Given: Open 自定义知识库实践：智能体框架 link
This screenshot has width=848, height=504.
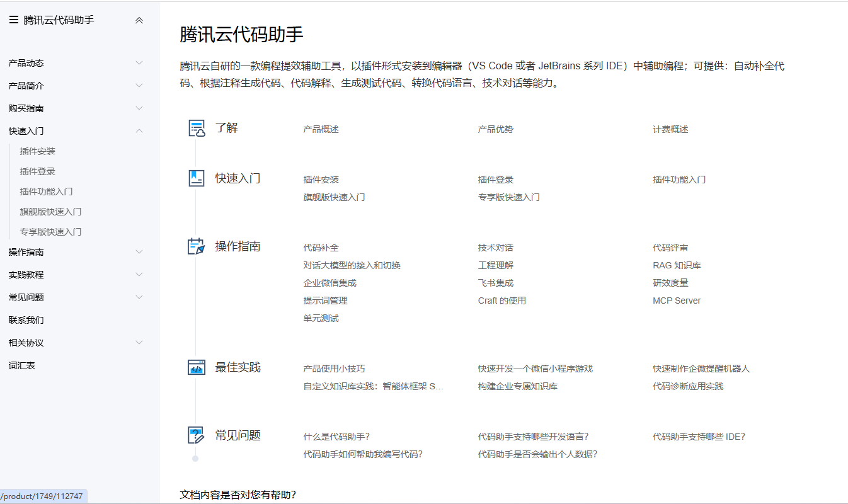Looking at the screenshot, I should click(x=374, y=386).
